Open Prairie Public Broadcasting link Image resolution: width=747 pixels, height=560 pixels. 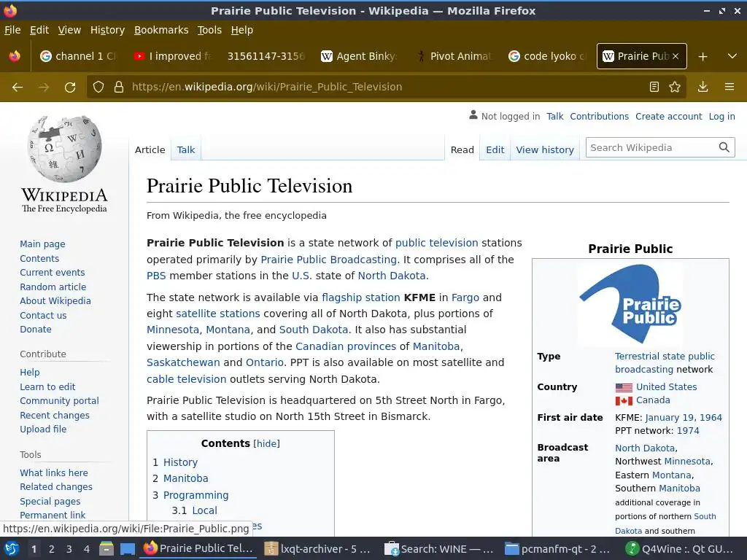pyautogui.click(x=329, y=260)
